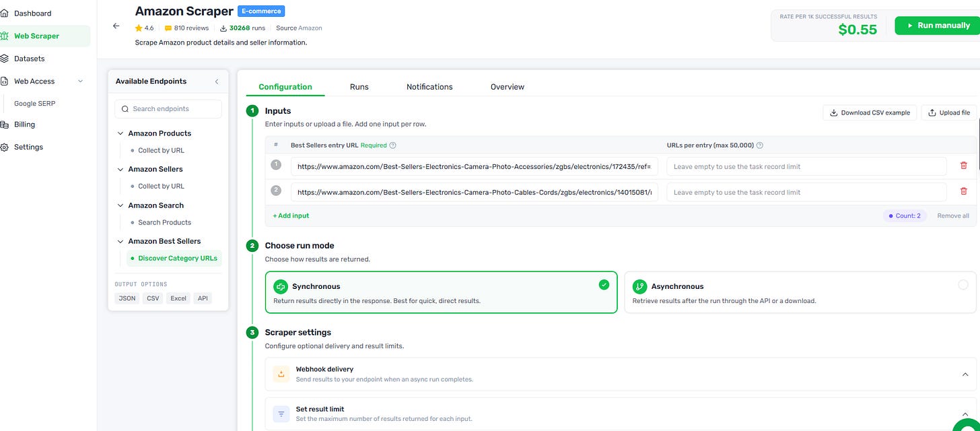Select the Synchronous run mode checkmark
The image size is (980, 431).
pyautogui.click(x=604, y=285)
